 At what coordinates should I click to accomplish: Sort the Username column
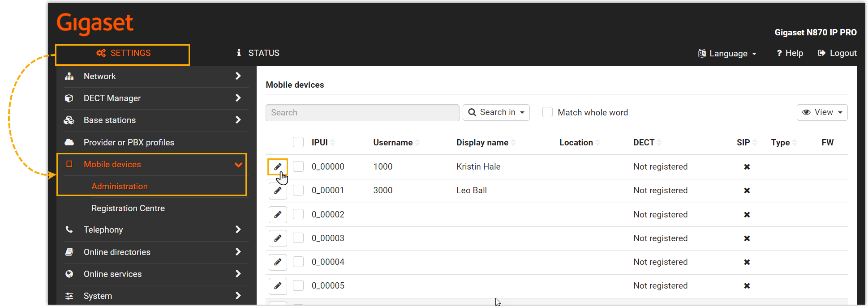tap(417, 143)
